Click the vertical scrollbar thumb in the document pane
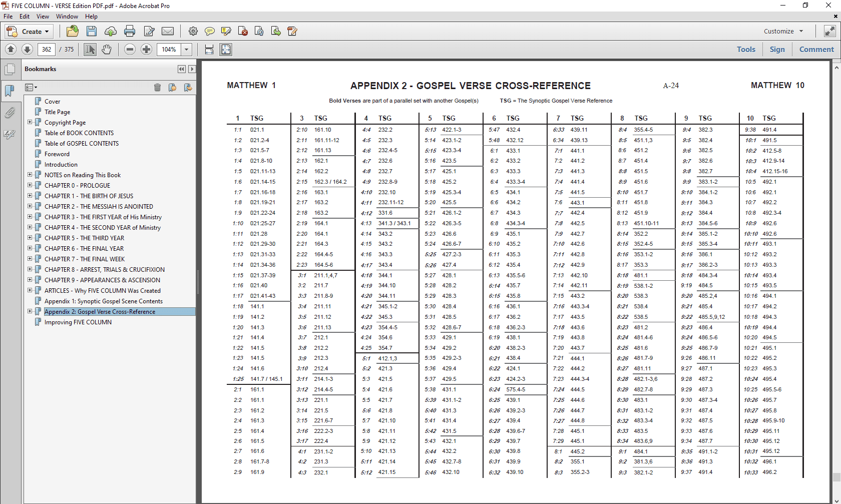The height and width of the screenshot is (504, 841). 836,477
